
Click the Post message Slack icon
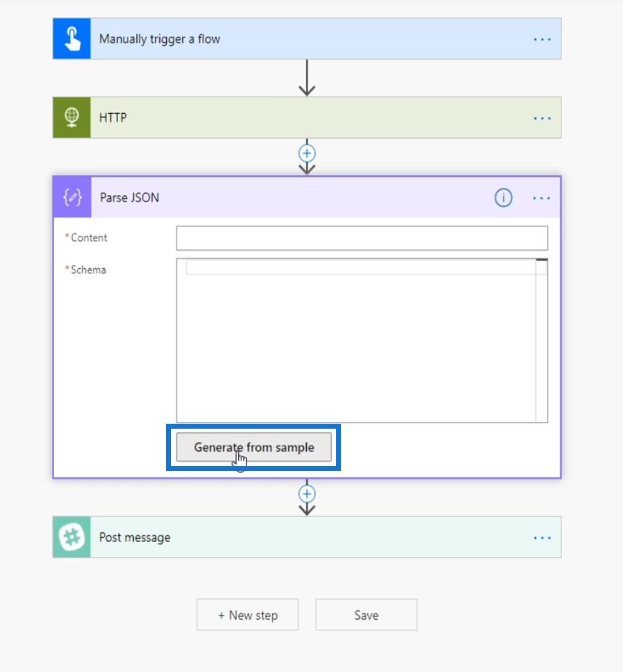[72, 537]
